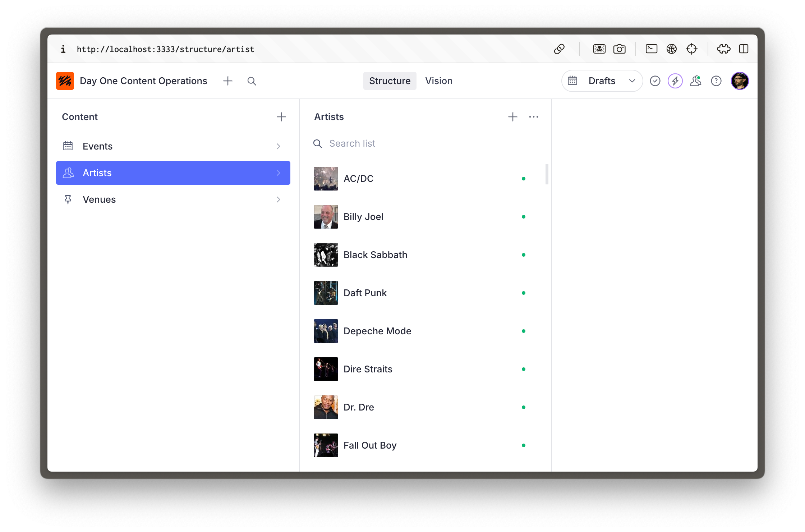Click the green published dot for AC/DC
The height and width of the screenshot is (532, 805).
click(x=524, y=179)
